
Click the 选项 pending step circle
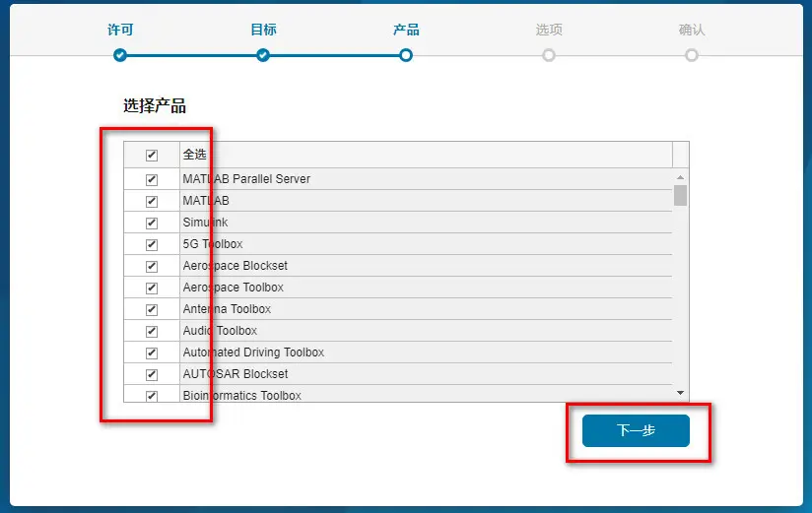click(549, 55)
